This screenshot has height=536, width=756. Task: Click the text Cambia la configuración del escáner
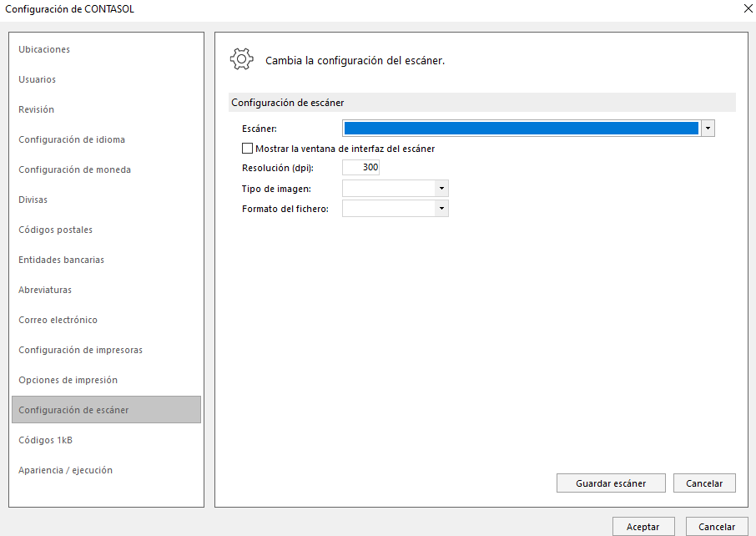click(x=355, y=60)
